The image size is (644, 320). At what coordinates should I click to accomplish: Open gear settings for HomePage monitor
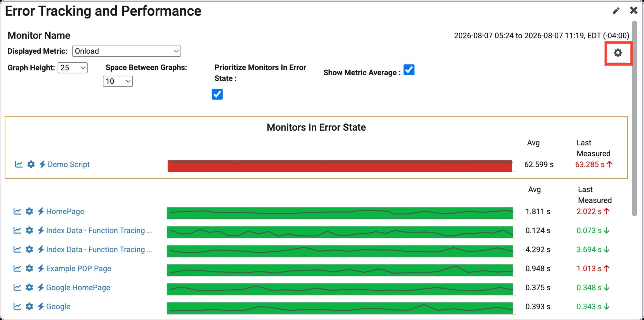click(x=29, y=211)
